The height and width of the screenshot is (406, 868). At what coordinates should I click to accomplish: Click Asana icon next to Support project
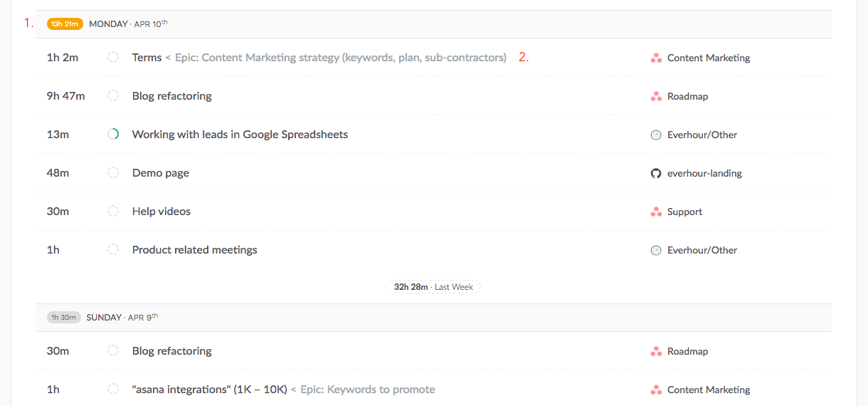(656, 212)
